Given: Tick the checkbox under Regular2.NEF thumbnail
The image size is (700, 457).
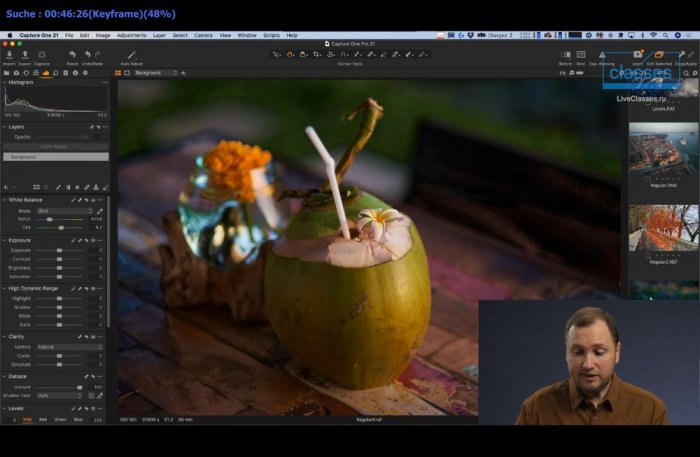Looking at the screenshot, I should click(647, 255).
